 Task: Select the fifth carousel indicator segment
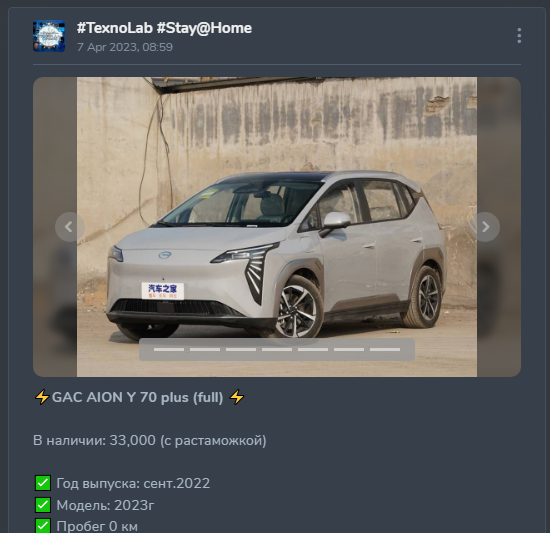(x=313, y=349)
